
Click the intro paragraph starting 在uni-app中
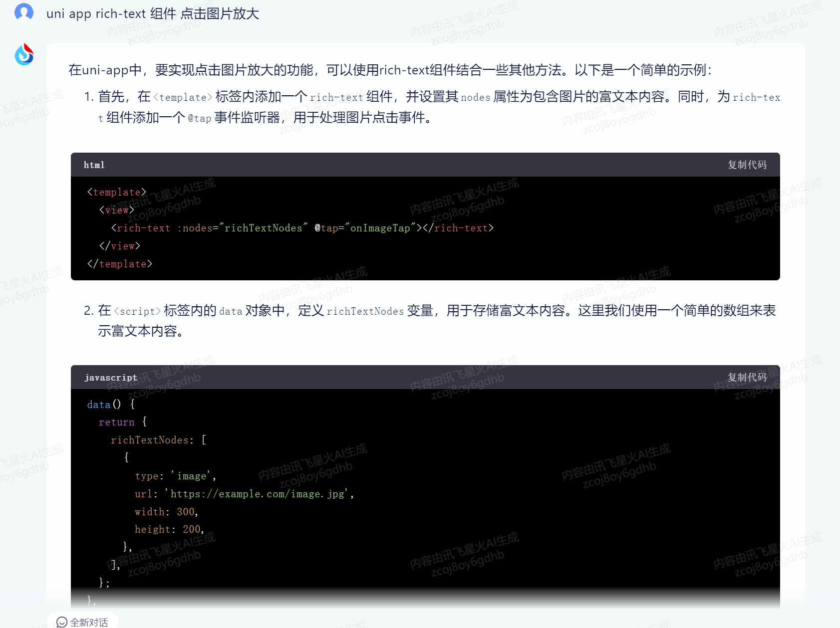[x=390, y=70]
